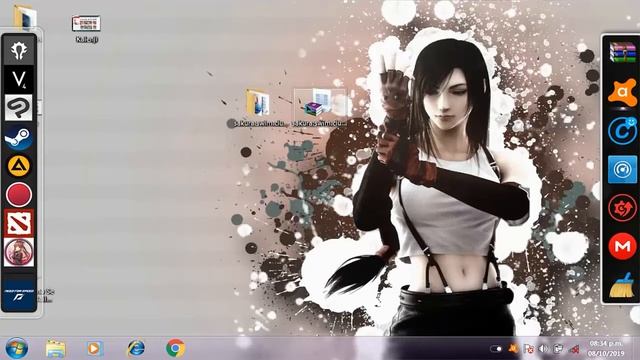
Task: Open the network connection tray icon
Action: (x=558, y=349)
